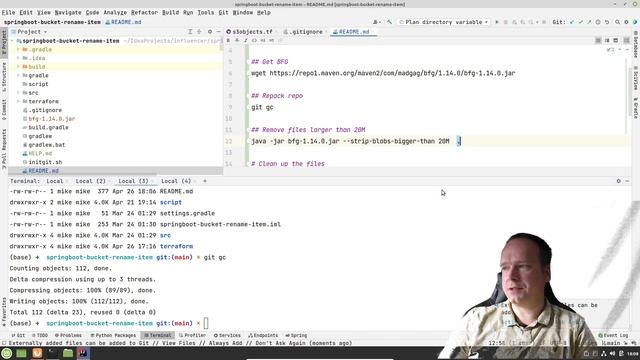
Task: Run the Plan directory variable configuration
Action: pos(497,22)
